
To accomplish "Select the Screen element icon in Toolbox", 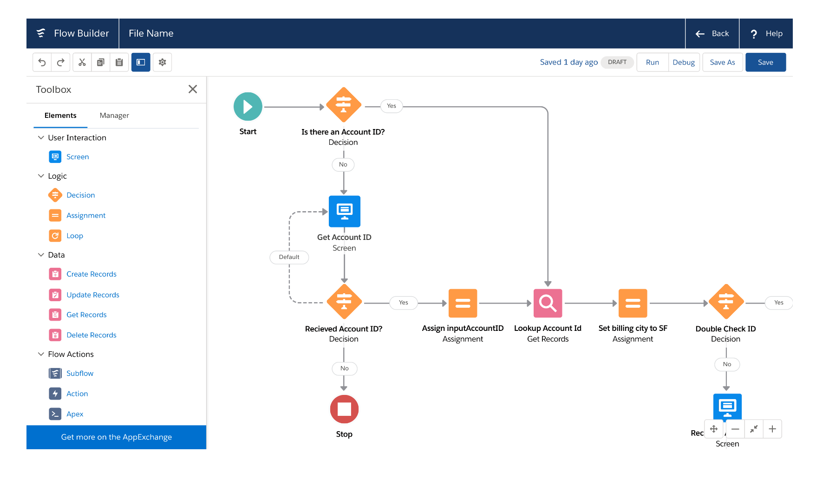I will pyautogui.click(x=55, y=156).
